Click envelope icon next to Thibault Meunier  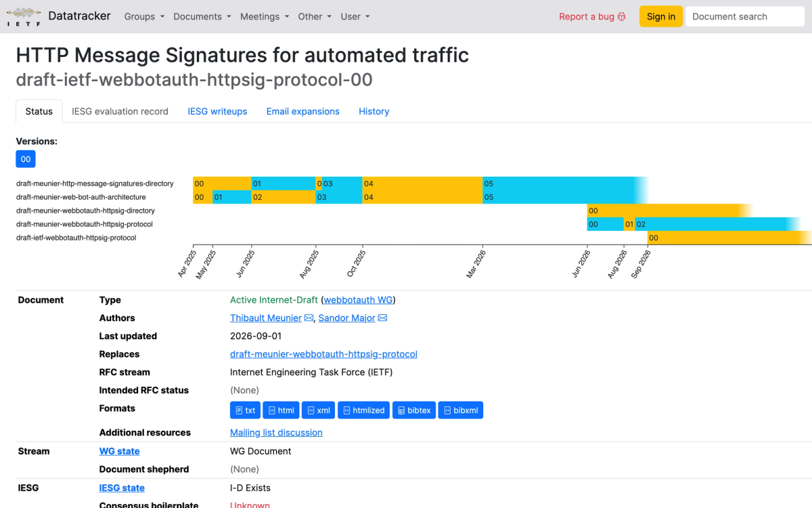309,318
